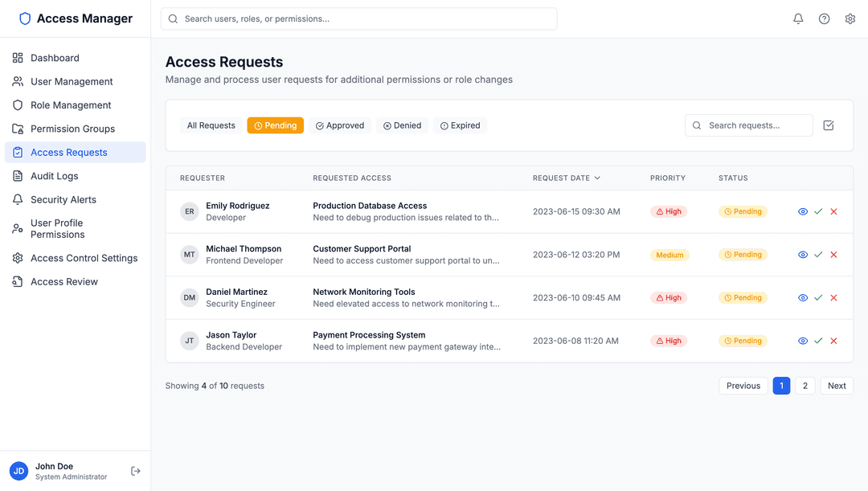Image resolution: width=868 pixels, height=491 pixels.
Task: Click the Access Manager shield logo
Action: 25,18
